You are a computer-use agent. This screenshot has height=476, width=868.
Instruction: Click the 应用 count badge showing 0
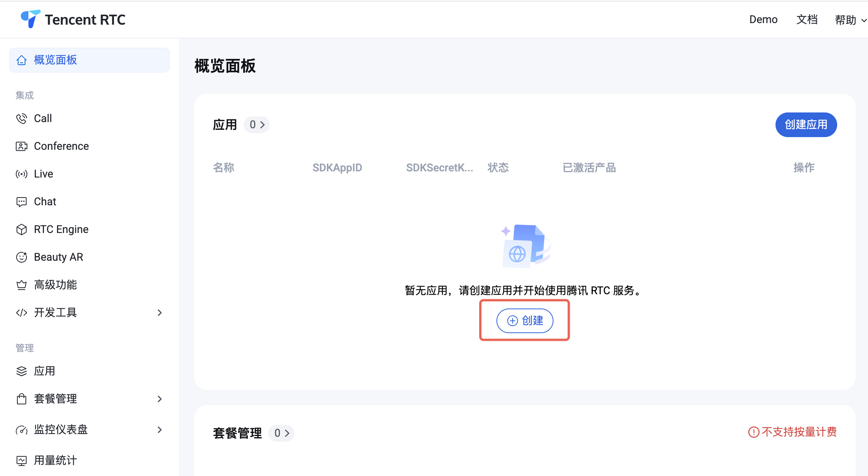[257, 125]
